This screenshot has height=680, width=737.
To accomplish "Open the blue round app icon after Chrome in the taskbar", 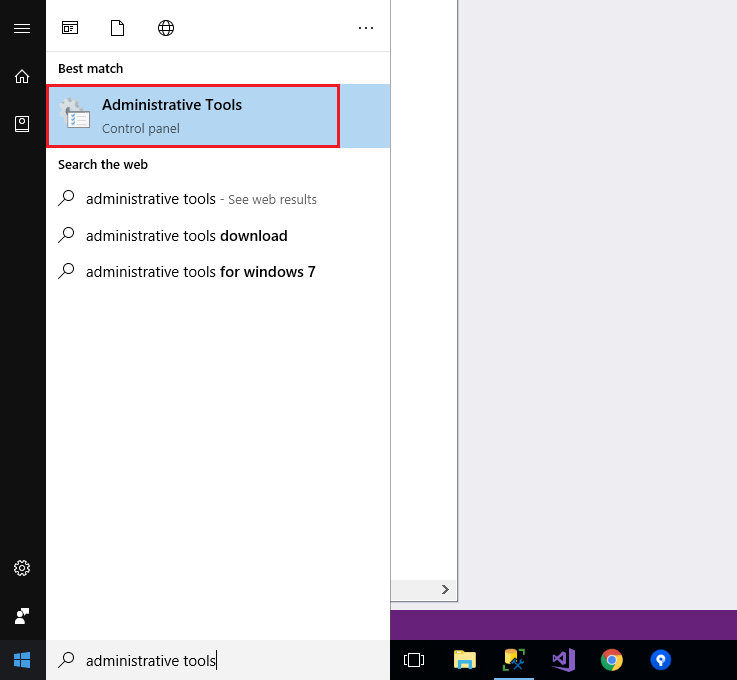I will 660,660.
